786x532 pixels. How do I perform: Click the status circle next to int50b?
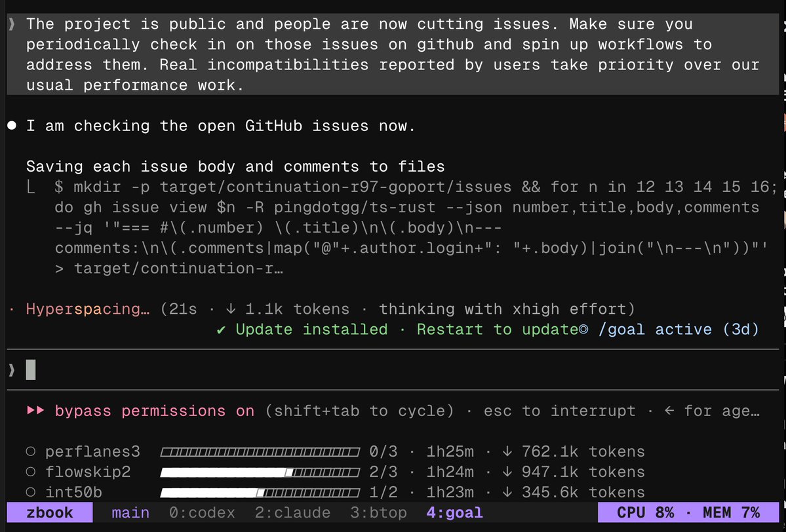click(x=31, y=493)
